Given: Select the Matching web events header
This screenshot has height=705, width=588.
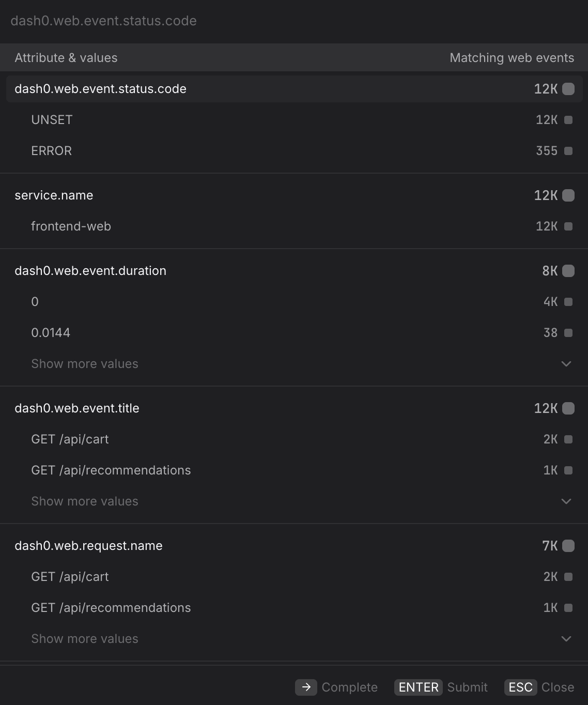Looking at the screenshot, I should pyautogui.click(x=512, y=57).
